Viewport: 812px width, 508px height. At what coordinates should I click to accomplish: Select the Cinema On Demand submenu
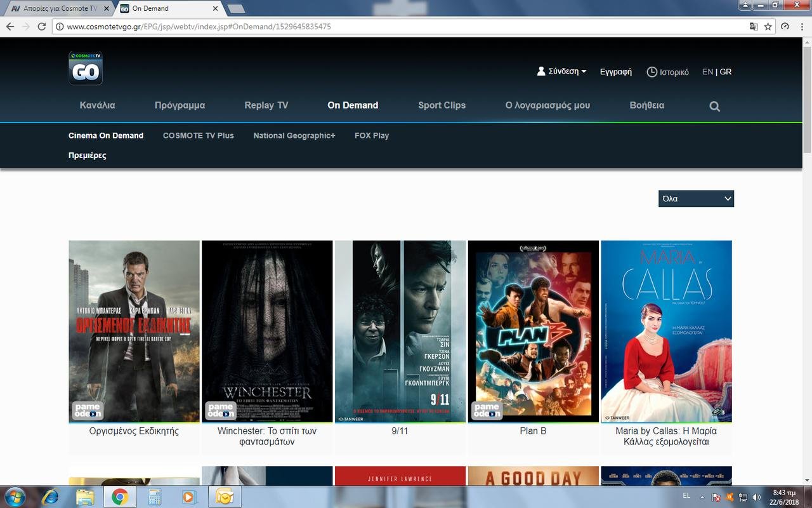[x=106, y=135]
